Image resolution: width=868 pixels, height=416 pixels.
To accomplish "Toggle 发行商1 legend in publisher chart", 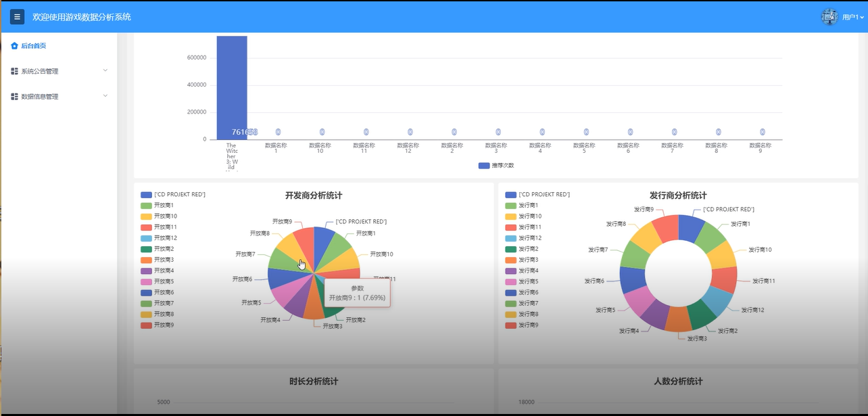I will click(527, 205).
